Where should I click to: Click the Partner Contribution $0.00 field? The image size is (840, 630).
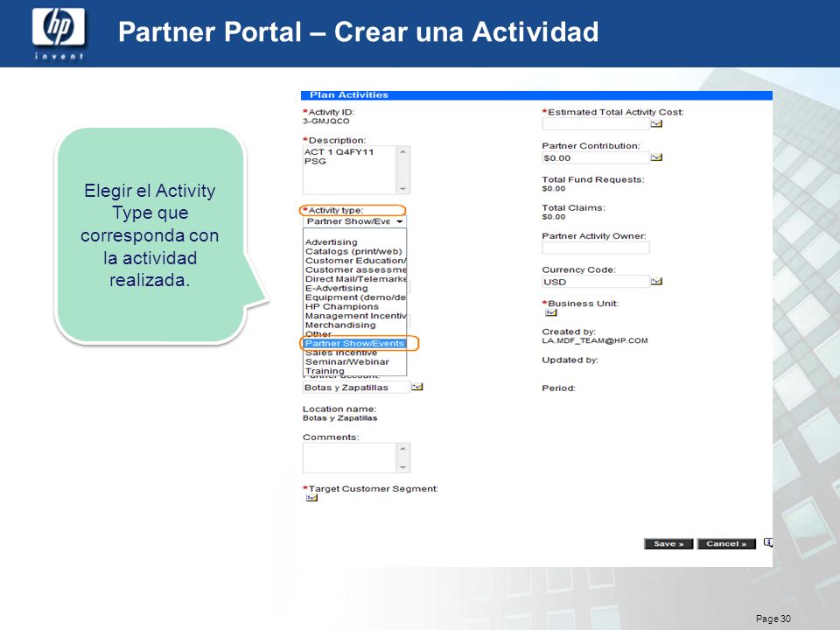(x=595, y=157)
